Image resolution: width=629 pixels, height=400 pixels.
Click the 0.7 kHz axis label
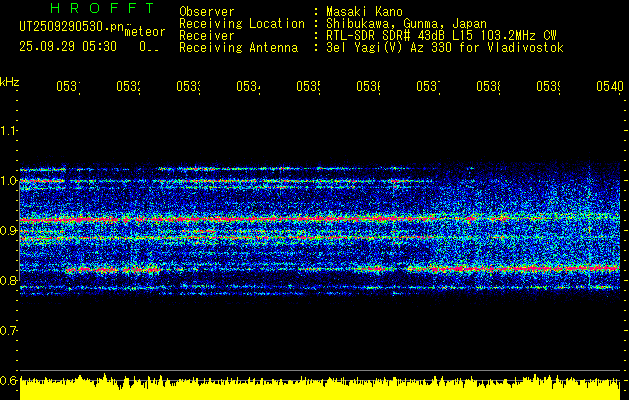8,330
